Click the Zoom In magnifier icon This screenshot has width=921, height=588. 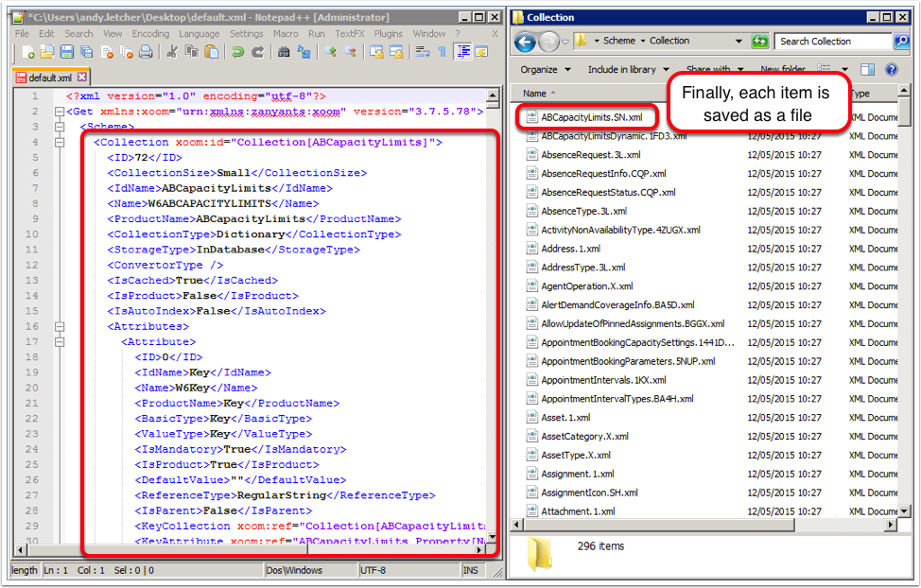click(331, 53)
